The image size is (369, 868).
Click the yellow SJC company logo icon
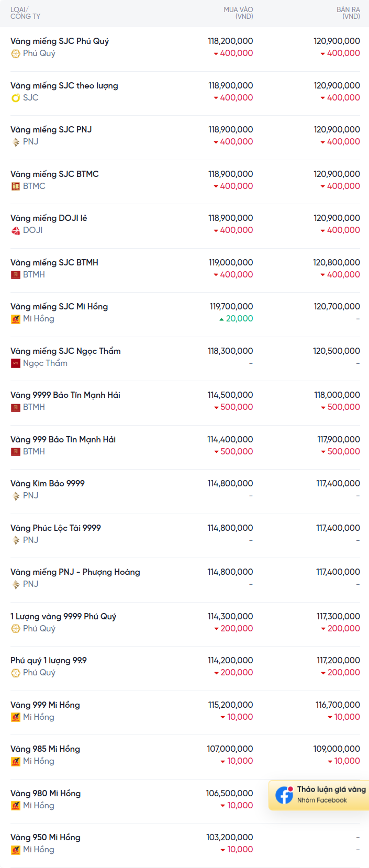[x=16, y=98]
